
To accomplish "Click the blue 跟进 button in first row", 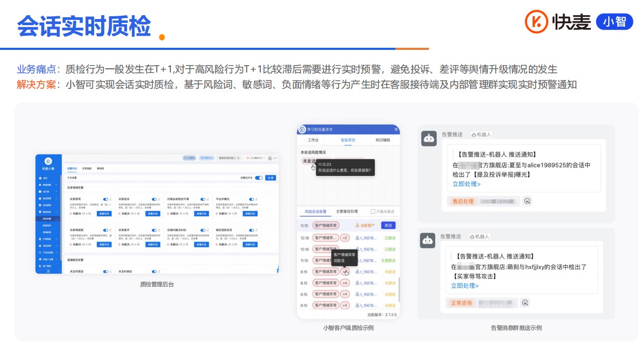I will coord(389,225).
